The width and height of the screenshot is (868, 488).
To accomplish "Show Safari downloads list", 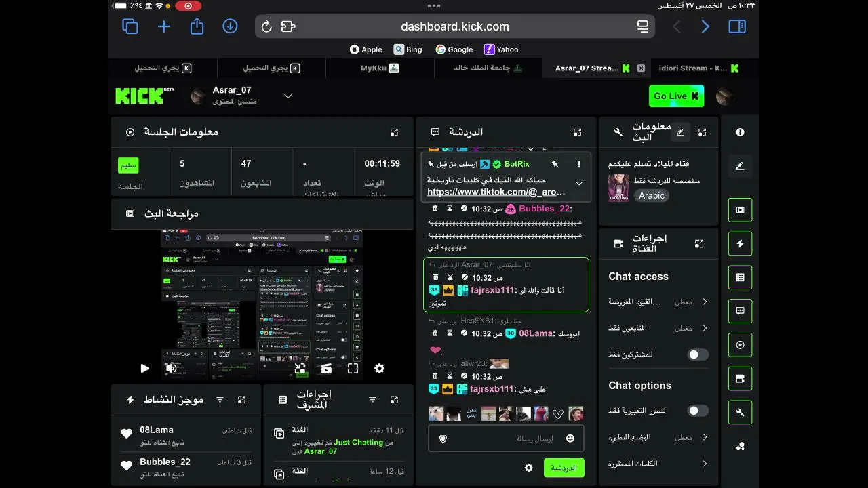I will click(x=230, y=26).
